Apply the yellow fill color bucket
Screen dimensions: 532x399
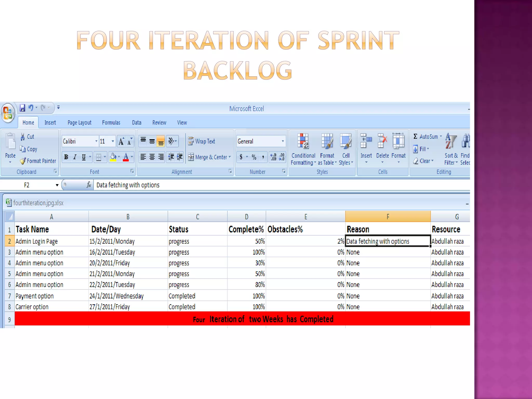point(113,157)
